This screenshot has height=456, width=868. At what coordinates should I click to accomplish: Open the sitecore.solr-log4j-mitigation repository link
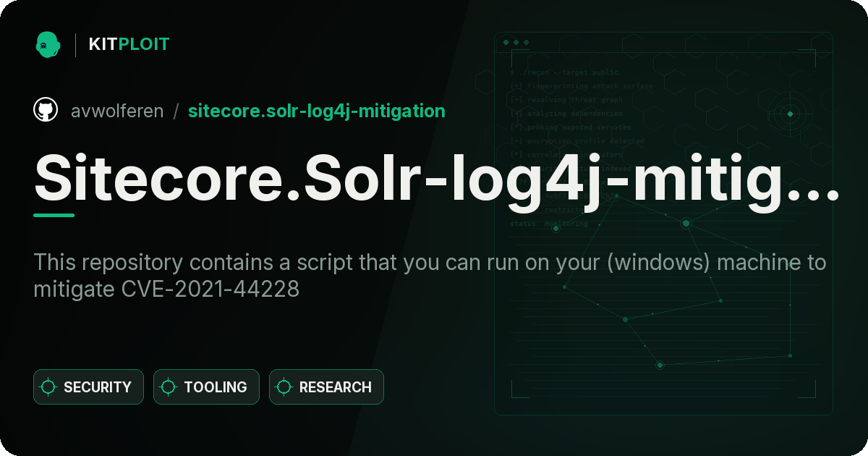click(x=316, y=111)
